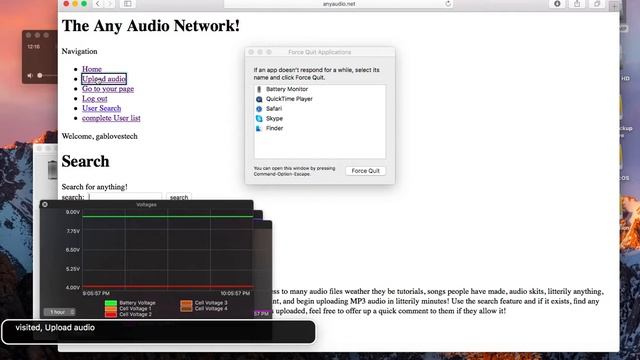Mute audio with QuickTime speaker icon
Screen dimensions: 640x360
click(x=30, y=76)
